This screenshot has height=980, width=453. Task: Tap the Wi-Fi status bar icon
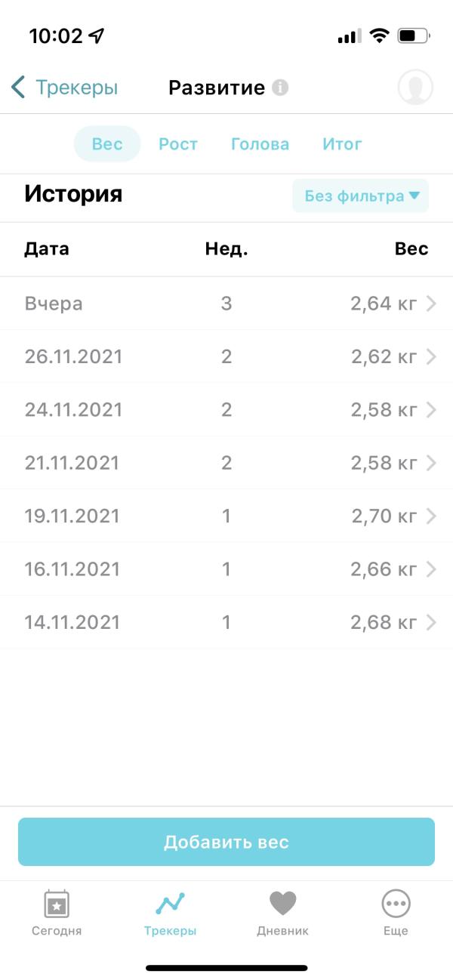379,35
